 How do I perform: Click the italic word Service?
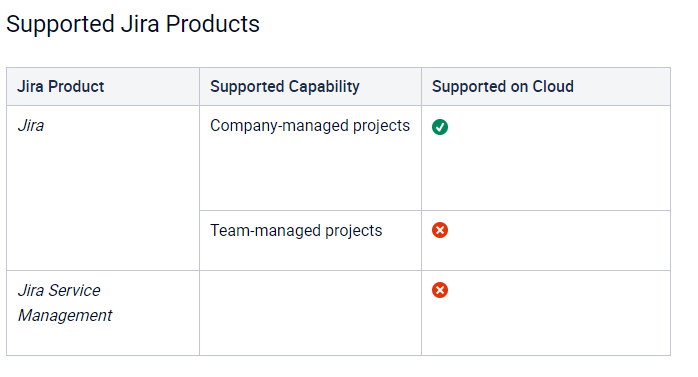tap(74, 290)
